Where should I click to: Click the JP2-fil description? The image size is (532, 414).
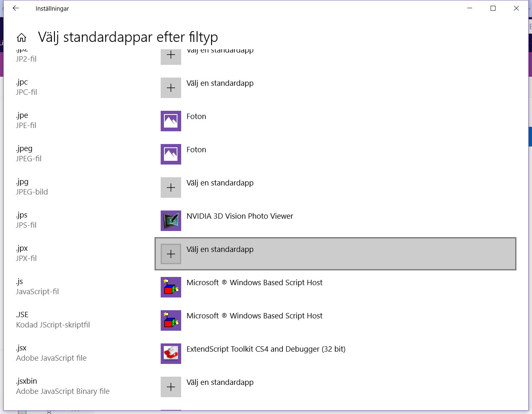26,59
